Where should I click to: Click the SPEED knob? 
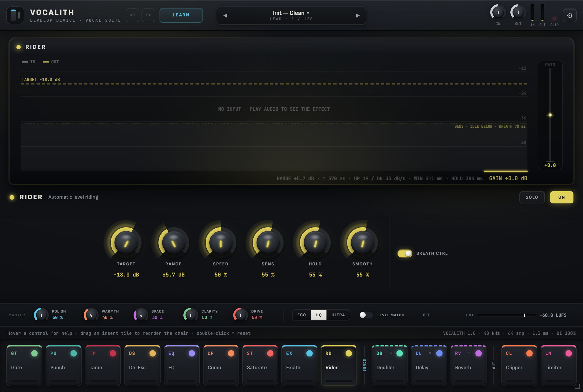(x=221, y=243)
